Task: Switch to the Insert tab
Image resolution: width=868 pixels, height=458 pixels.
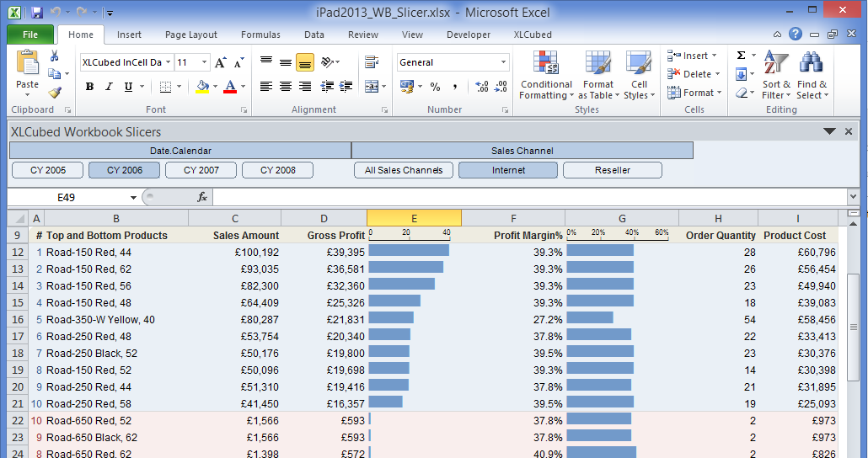Action: pyautogui.click(x=129, y=35)
